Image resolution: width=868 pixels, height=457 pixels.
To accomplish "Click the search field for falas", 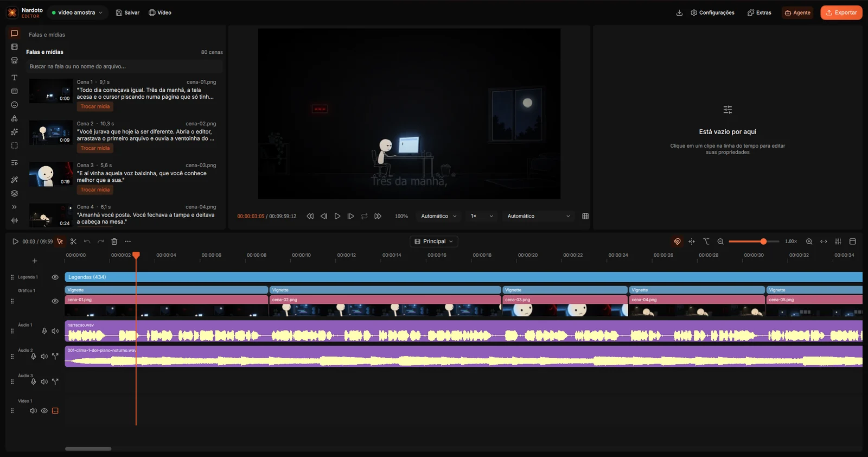I will [x=124, y=66].
